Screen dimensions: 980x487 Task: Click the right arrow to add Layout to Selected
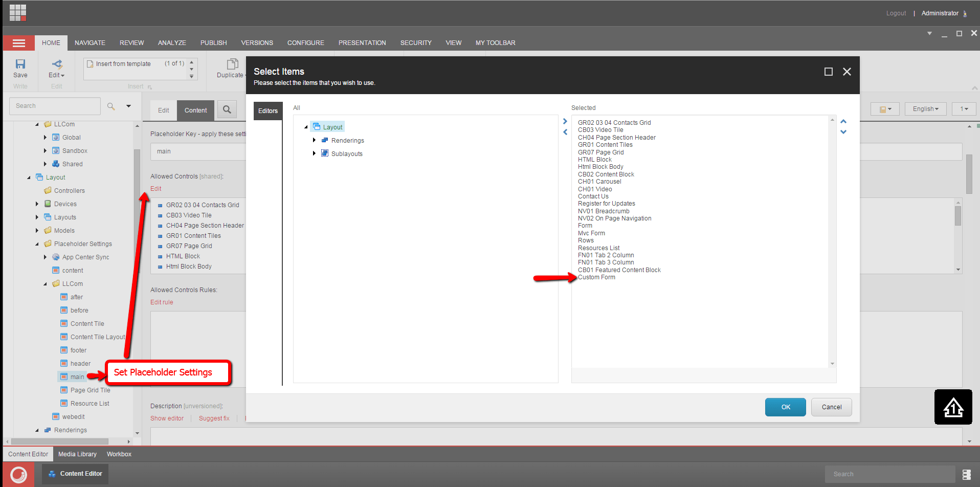tap(565, 121)
